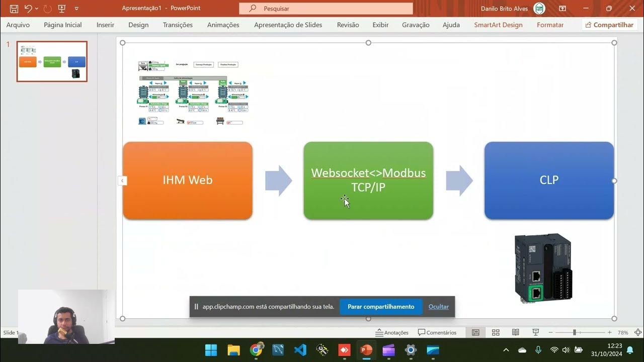This screenshot has width=644, height=362.
Task: Switch to Página Inicial tab
Action: pos(63,25)
